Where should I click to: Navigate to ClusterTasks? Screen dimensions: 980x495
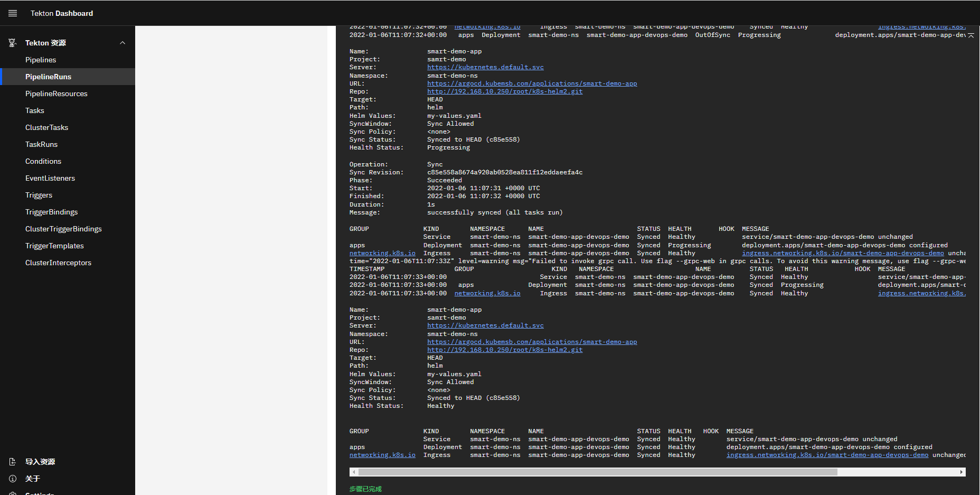pos(68,127)
